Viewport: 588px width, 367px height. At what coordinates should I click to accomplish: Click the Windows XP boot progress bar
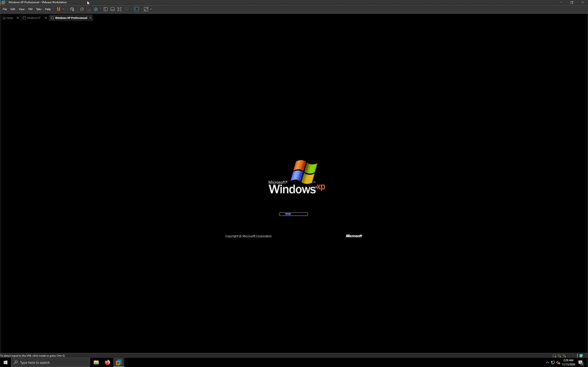[x=293, y=214]
